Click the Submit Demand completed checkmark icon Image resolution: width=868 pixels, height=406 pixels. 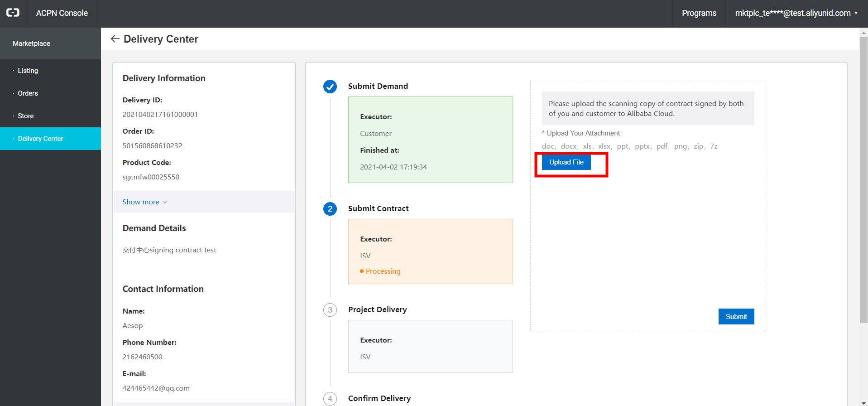pyautogui.click(x=330, y=87)
